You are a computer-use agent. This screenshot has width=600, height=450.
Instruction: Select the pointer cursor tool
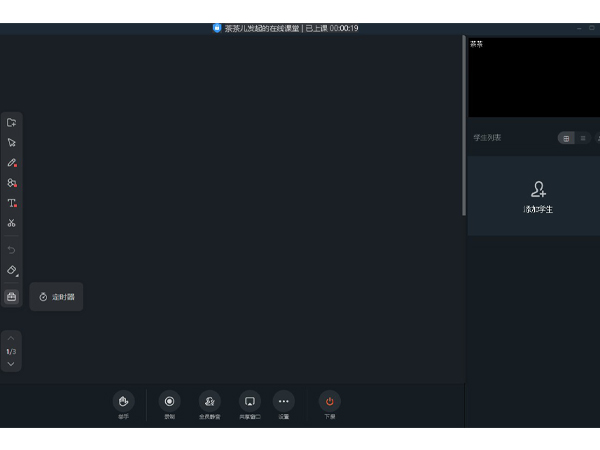pyautogui.click(x=11, y=143)
